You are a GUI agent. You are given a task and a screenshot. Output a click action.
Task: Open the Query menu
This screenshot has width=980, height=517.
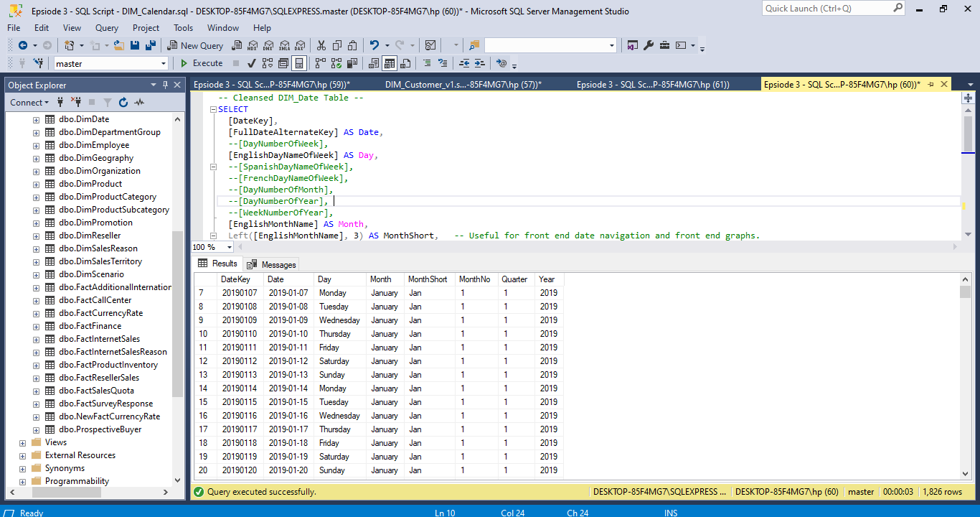[107, 28]
